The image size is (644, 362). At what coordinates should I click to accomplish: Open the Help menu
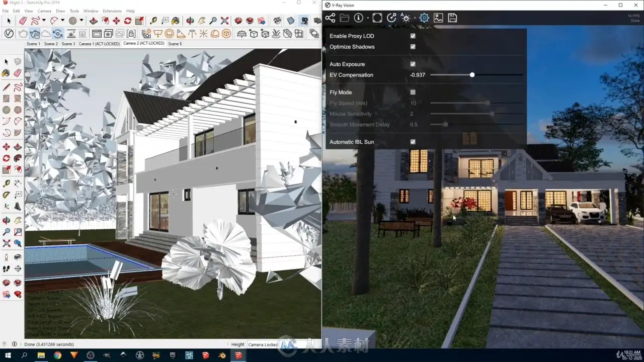coord(130,11)
